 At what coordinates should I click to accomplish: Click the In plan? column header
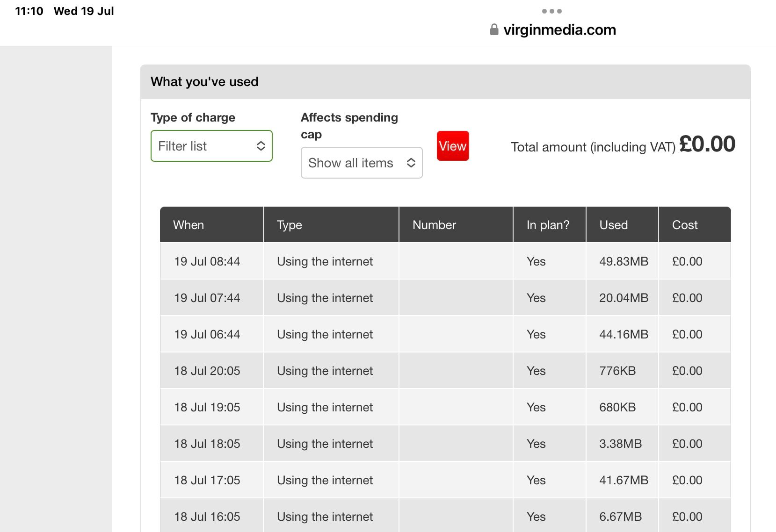point(548,225)
